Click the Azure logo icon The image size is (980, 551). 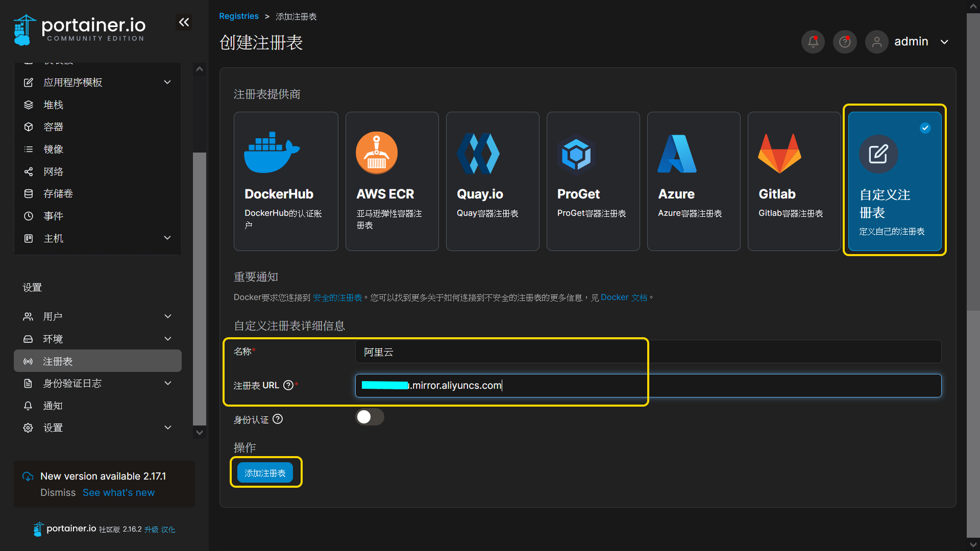pyautogui.click(x=677, y=154)
